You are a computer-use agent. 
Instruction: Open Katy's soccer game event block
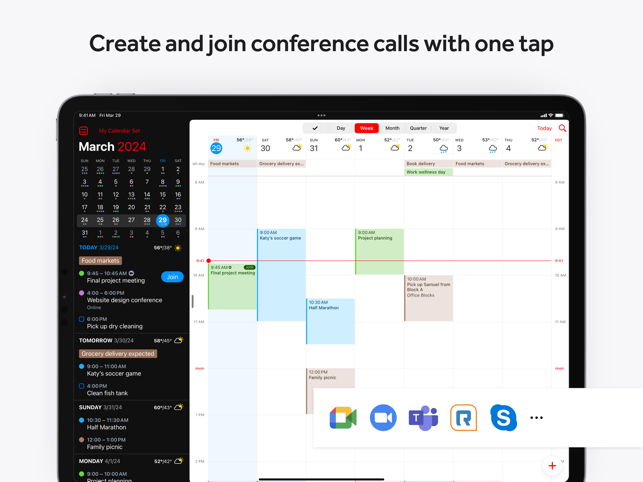281,274
